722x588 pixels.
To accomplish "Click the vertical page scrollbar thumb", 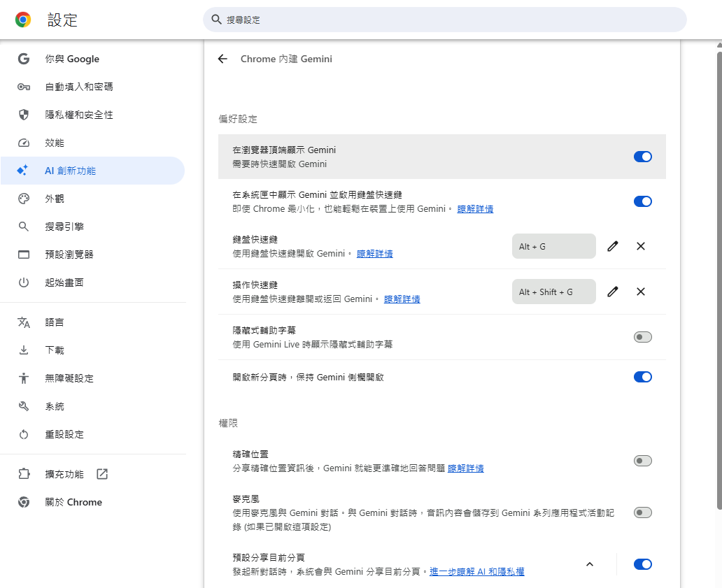I will 719,280.
